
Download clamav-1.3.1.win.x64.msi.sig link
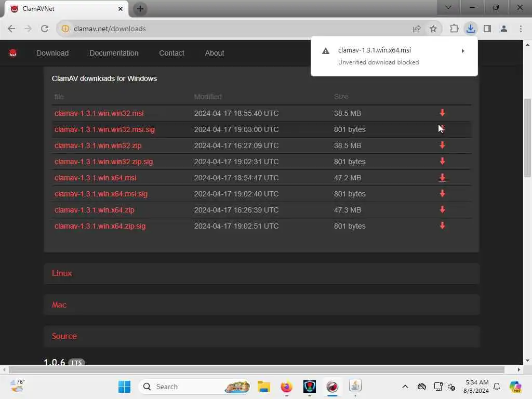coord(101,194)
